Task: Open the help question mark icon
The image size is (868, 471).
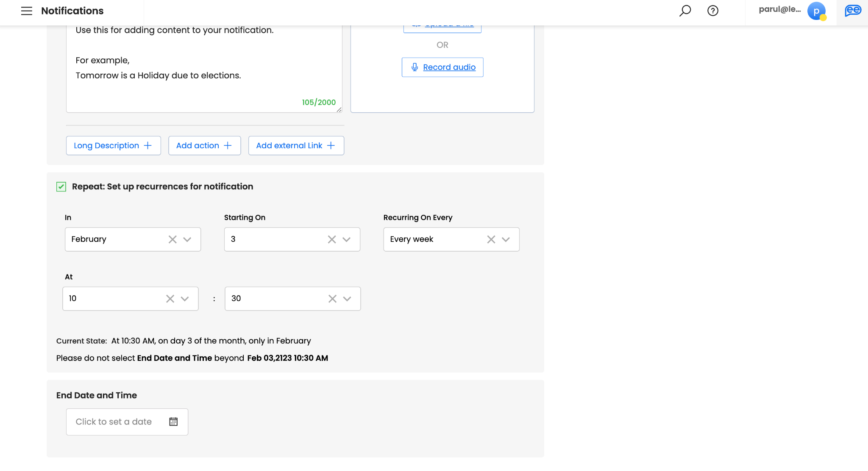Action: (x=713, y=11)
